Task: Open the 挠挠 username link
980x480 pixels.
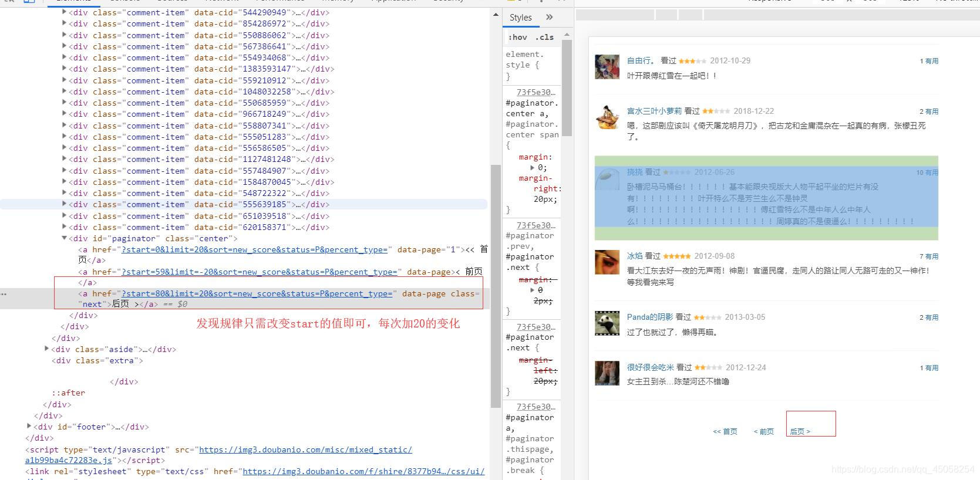Action: click(x=635, y=172)
